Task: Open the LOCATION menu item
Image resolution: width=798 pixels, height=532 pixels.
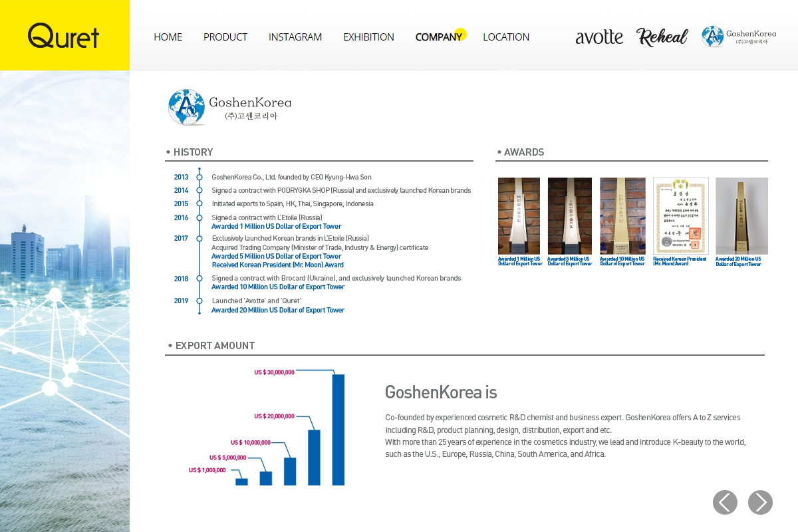Action: [506, 37]
